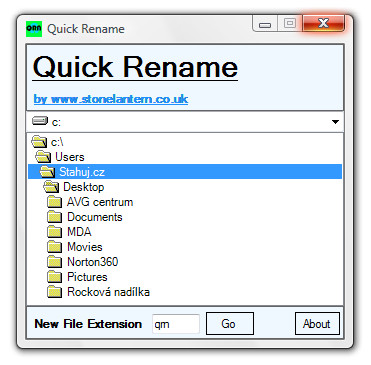Click the Users folder icon

pos(43,157)
